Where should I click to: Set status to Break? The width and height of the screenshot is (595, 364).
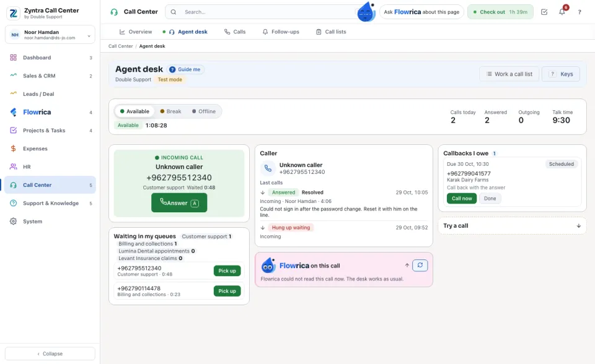pyautogui.click(x=171, y=111)
